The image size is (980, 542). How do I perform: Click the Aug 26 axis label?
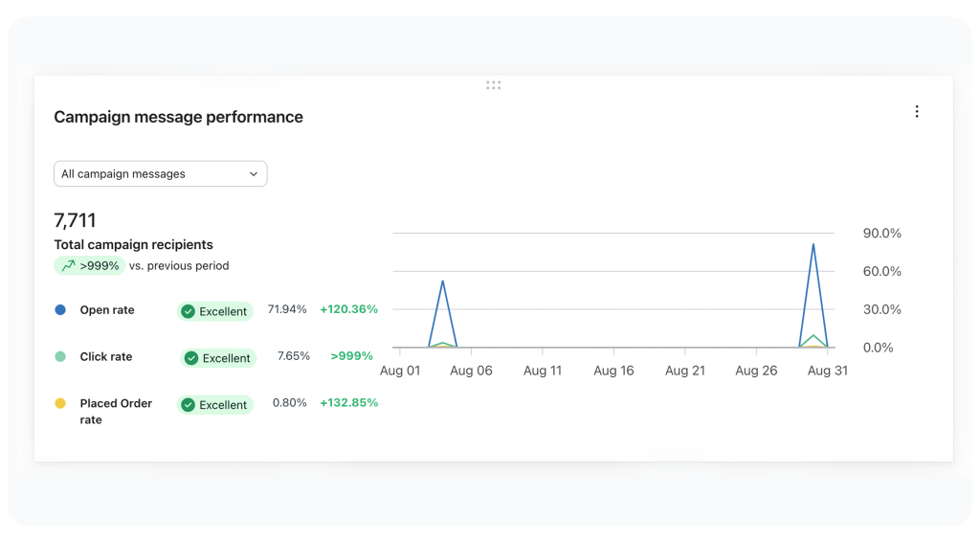[756, 371]
